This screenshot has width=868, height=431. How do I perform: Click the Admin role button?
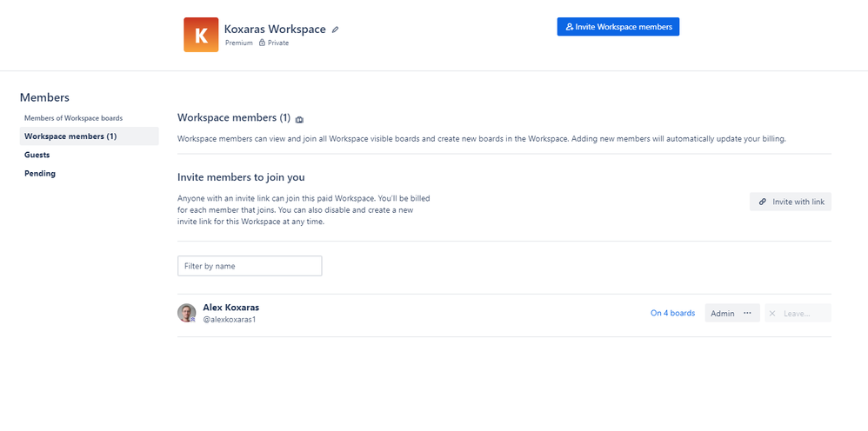[731, 313]
